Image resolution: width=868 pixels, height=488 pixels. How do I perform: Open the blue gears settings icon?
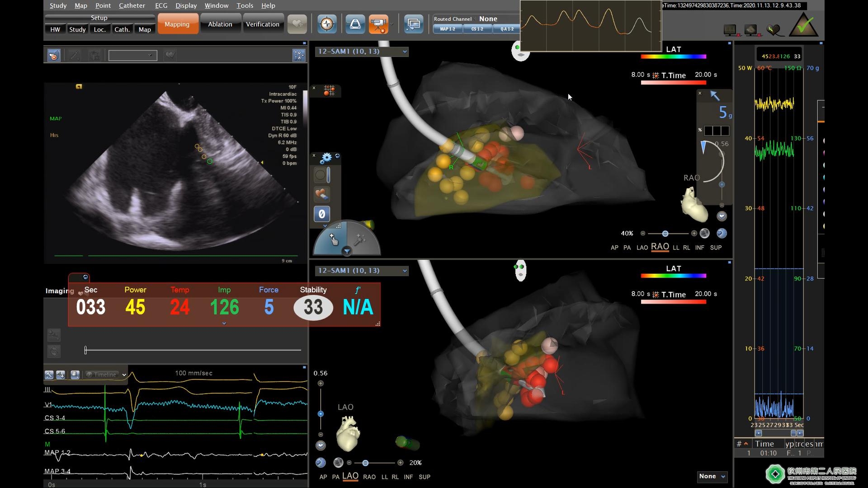click(325, 158)
